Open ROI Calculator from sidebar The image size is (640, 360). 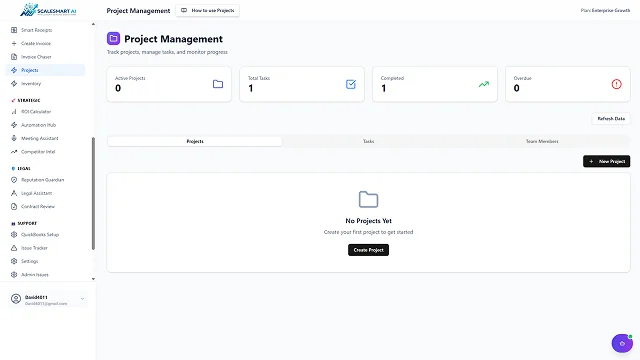coord(45,111)
